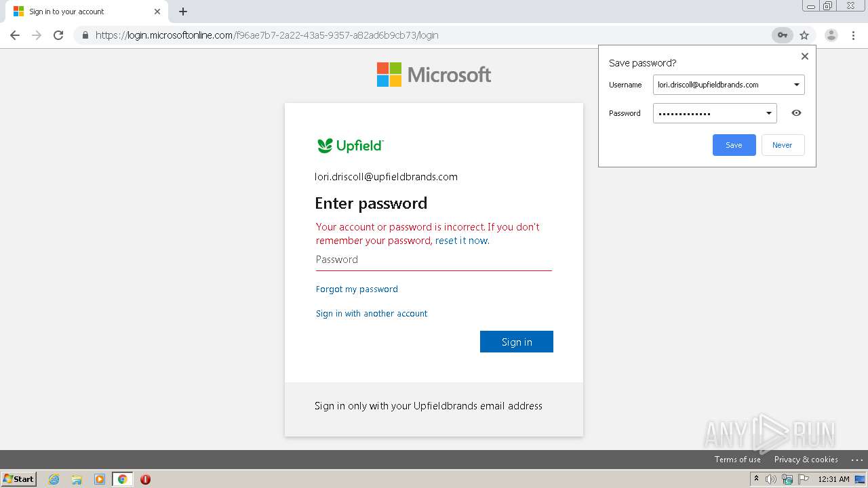Open the volume speaker tray icon
Image resolution: width=868 pixels, height=488 pixels.
(x=771, y=479)
